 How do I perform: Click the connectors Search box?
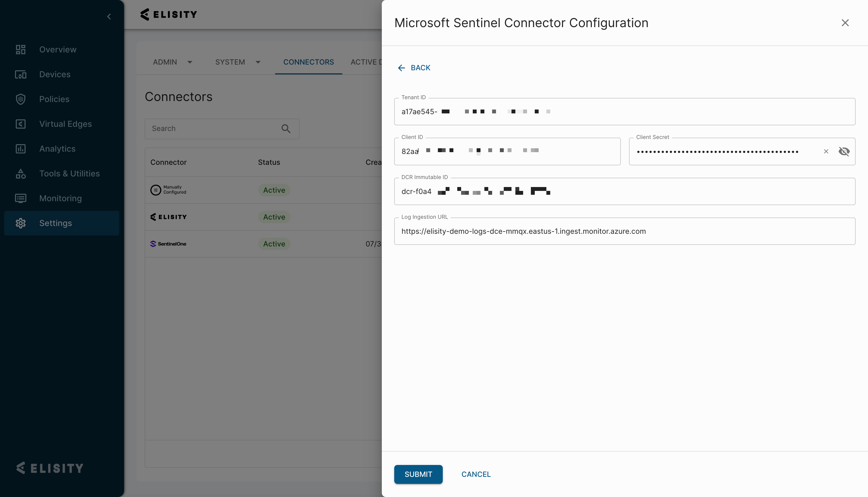(x=222, y=129)
